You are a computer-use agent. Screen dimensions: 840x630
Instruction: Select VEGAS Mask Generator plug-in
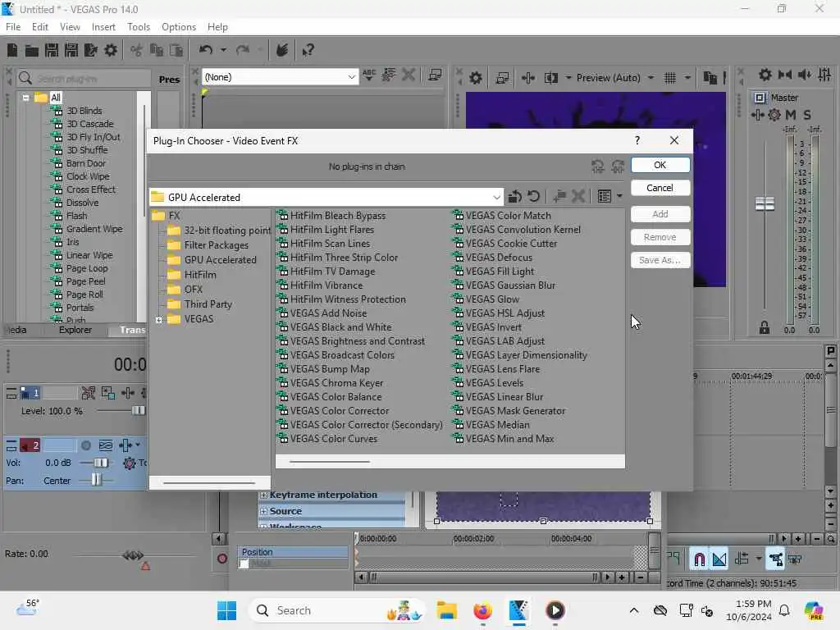click(x=515, y=411)
